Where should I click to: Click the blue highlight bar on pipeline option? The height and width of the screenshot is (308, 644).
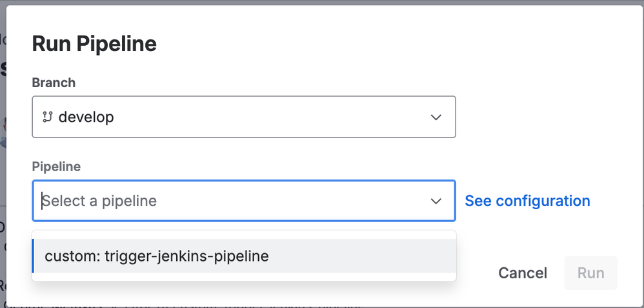pos(33,256)
